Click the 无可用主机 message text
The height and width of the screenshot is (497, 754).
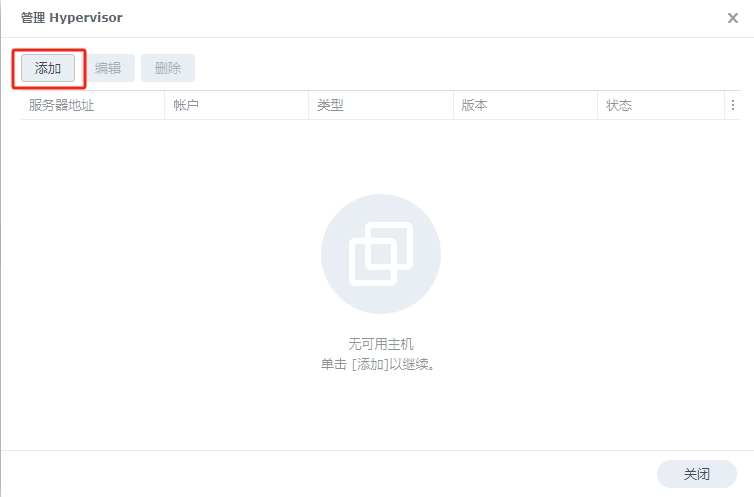point(380,343)
